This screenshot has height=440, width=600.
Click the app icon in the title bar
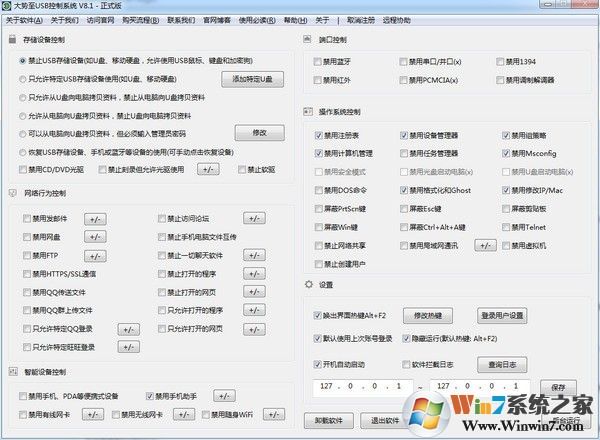click(6, 6)
